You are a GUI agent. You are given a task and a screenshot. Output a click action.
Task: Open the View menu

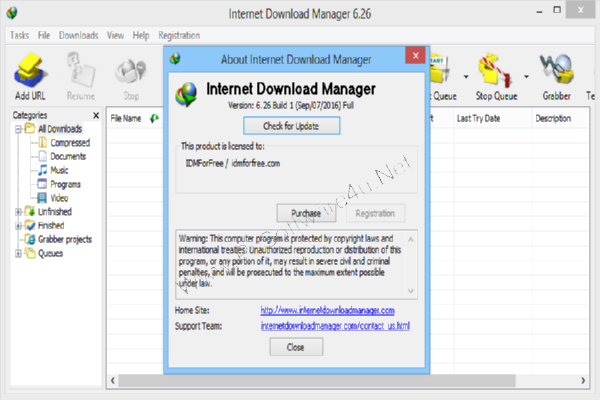point(115,36)
